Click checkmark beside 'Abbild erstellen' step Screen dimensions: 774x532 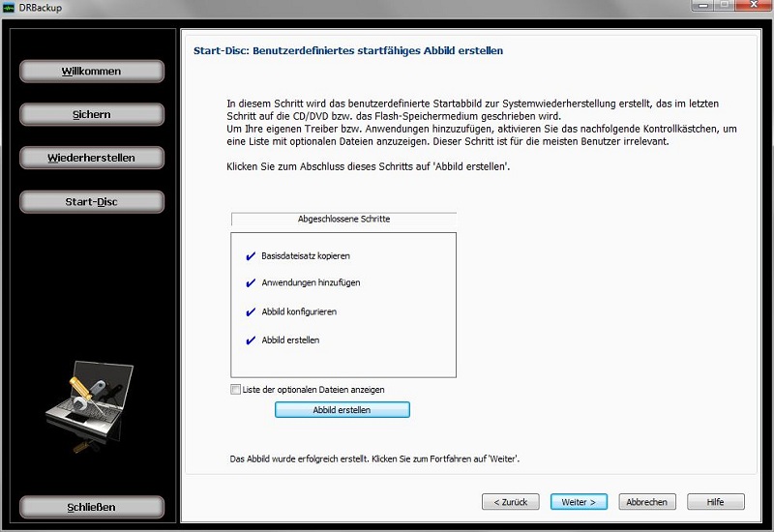tap(251, 340)
